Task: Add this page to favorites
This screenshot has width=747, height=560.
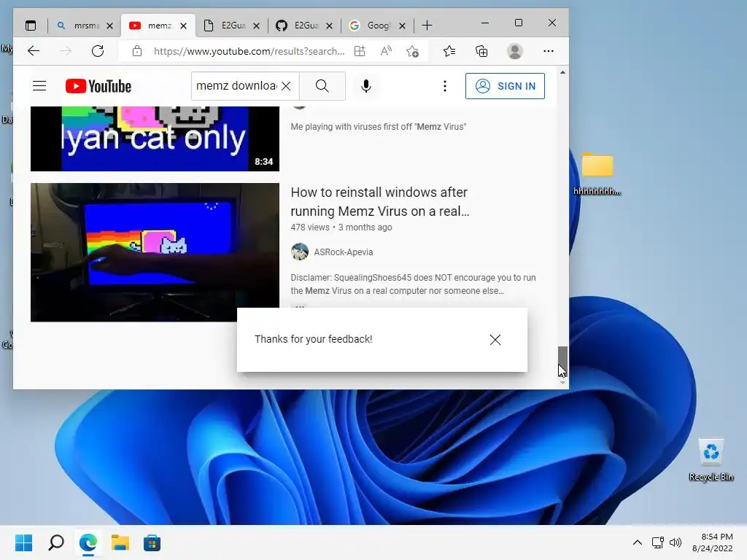Action: tap(413, 51)
